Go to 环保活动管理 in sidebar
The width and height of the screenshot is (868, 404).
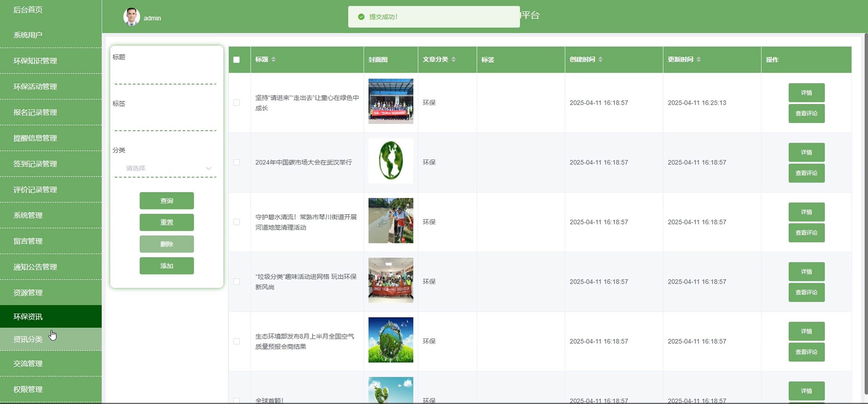[35, 86]
